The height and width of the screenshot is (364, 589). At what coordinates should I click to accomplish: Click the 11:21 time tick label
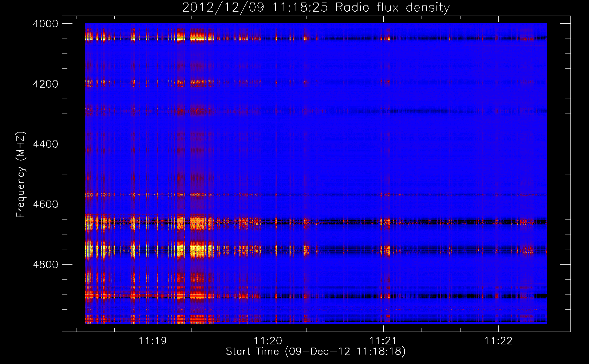383,341
